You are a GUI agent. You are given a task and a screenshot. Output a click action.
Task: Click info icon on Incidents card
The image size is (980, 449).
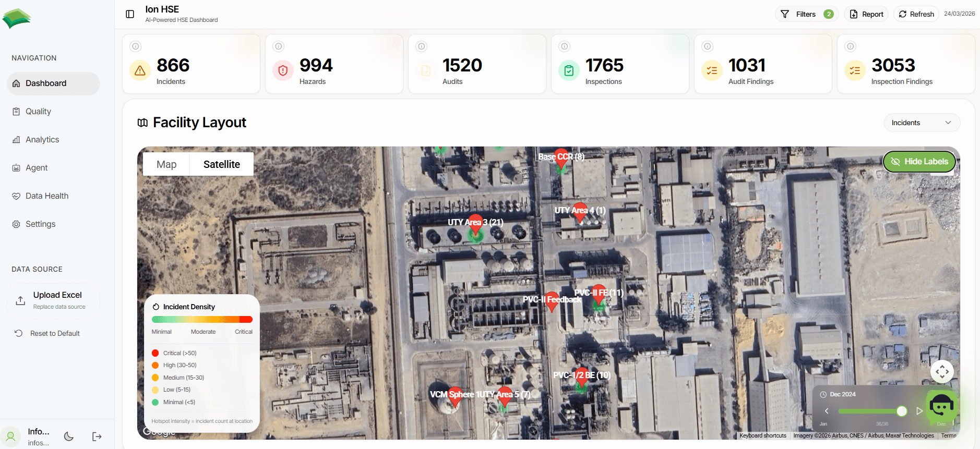[x=136, y=46]
